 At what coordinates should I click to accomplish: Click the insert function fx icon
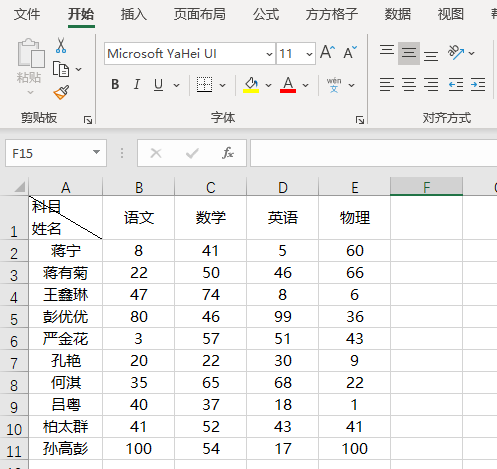tap(228, 153)
